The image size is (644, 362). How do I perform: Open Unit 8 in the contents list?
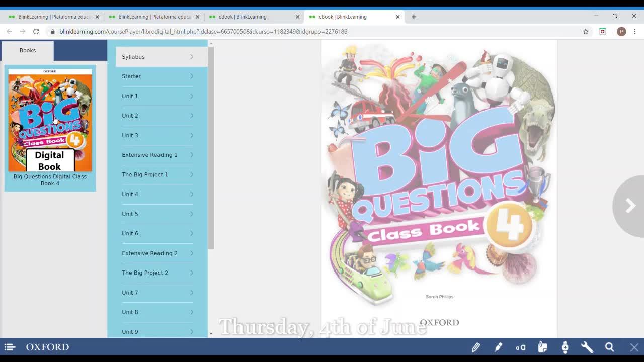coord(157,312)
